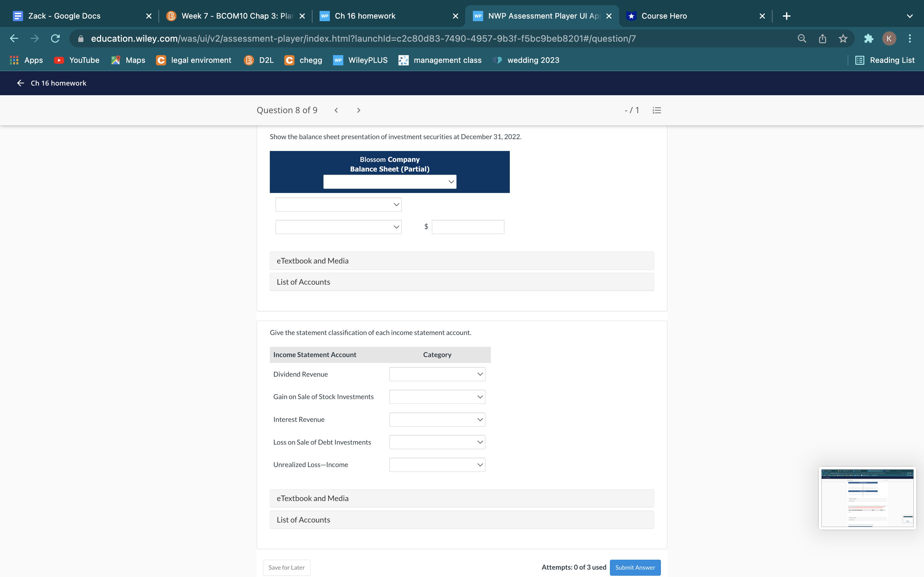Open the question list icon
Image resolution: width=924 pixels, height=577 pixels.
pos(657,110)
